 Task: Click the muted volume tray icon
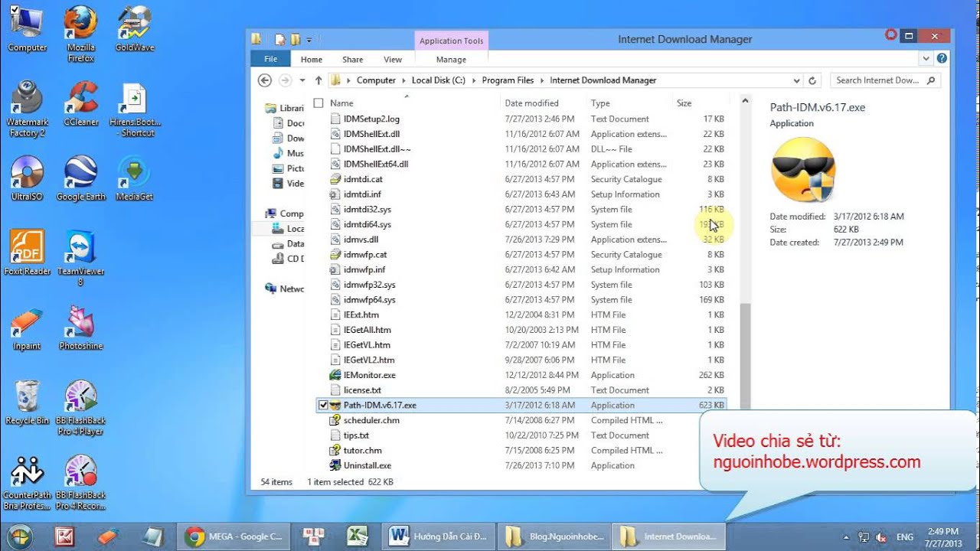881,537
